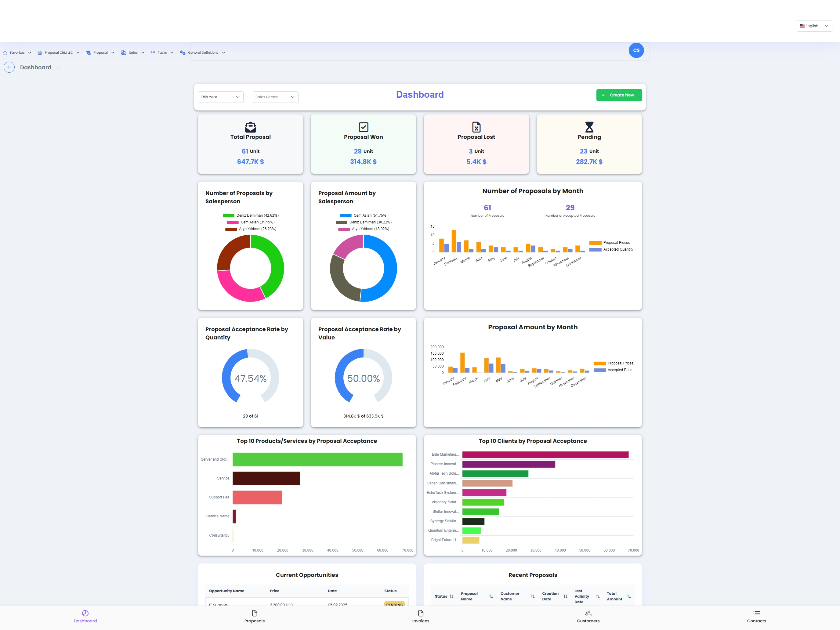Toggle Arya Yıldırım (26.23%) legend entry
This screenshot has height=630, width=840.
click(x=251, y=229)
